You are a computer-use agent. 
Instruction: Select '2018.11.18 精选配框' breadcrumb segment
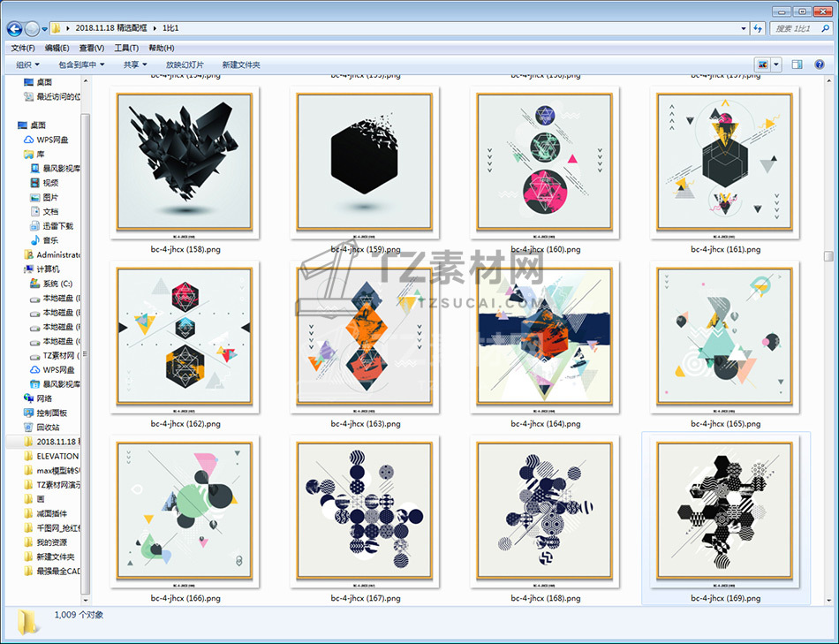pos(110,28)
